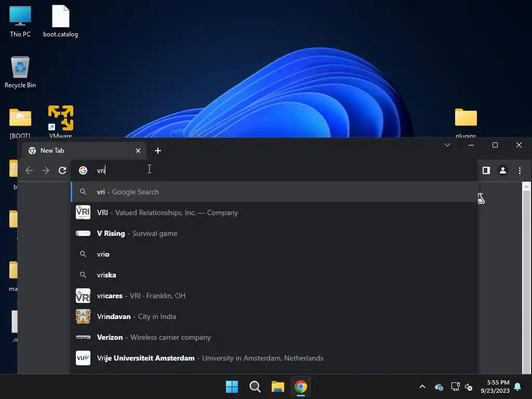
Task: Close the New Tab tab
Action: [x=138, y=151]
